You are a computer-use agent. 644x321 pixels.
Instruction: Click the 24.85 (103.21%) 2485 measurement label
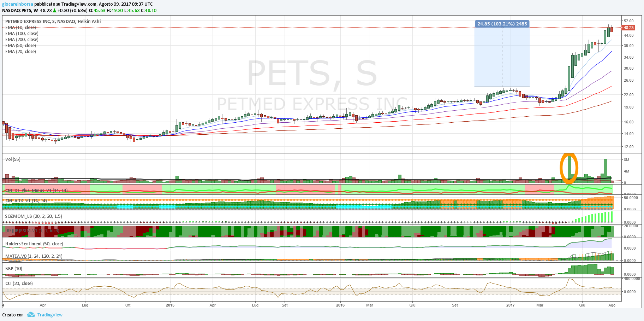[502, 24]
